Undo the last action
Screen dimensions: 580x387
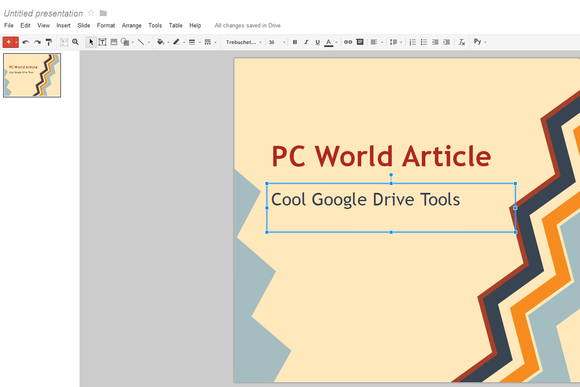click(x=26, y=42)
